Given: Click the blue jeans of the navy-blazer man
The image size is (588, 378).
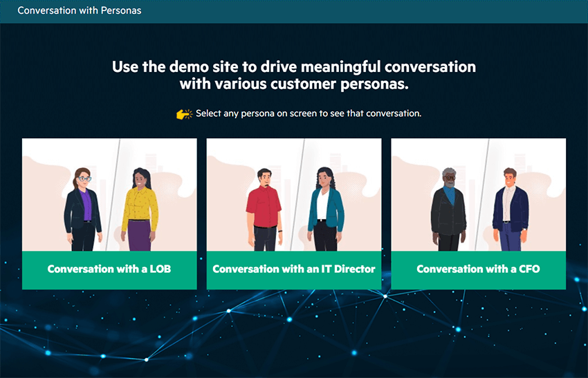Looking at the screenshot, I should (x=511, y=236).
